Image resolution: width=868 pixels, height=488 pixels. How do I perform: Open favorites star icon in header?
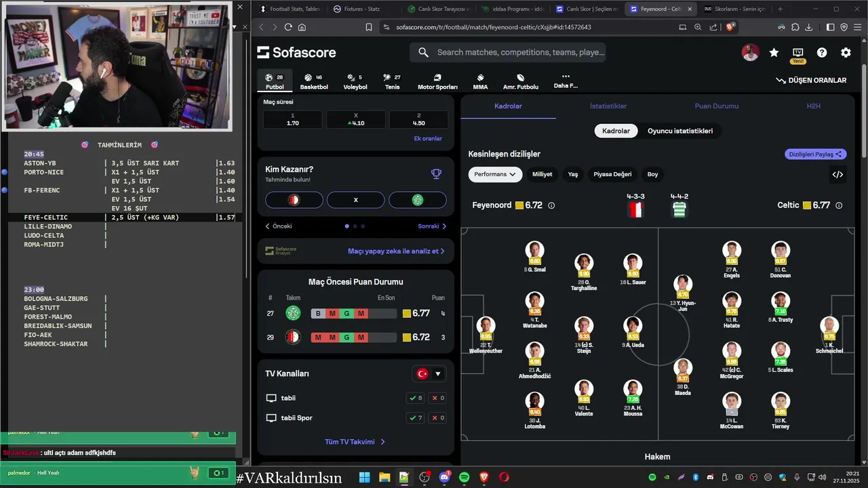[x=774, y=52]
